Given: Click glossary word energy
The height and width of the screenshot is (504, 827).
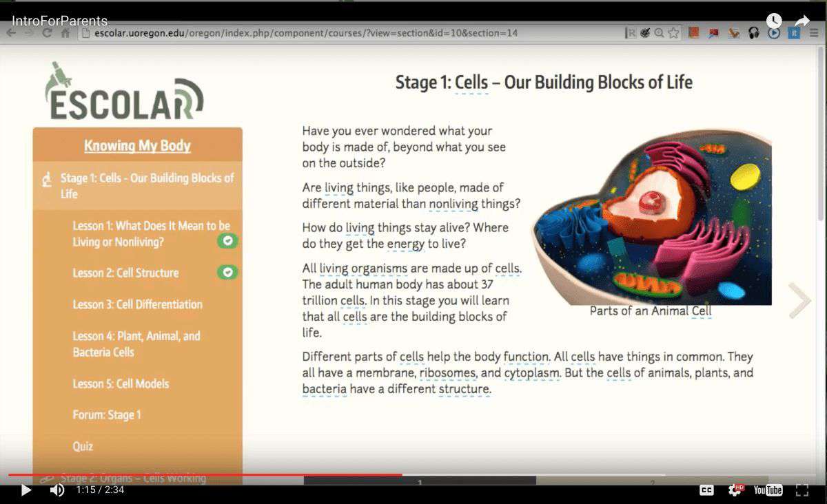Looking at the screenshot, I should (x=406, y=244).
